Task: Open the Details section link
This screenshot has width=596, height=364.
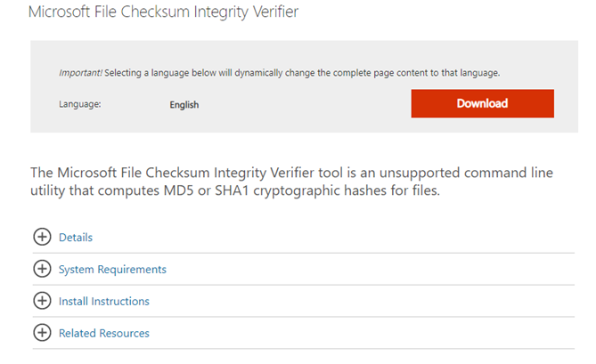Action: (76, 238)
